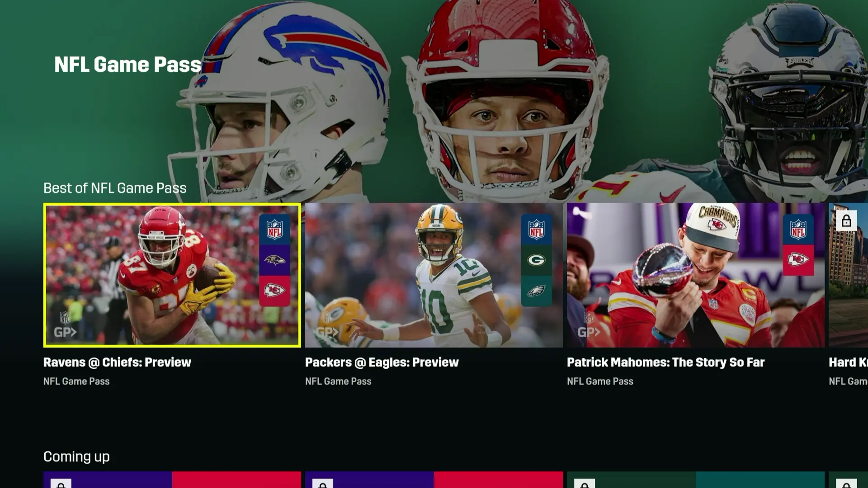
Task: Click the Chiefs logo badge on Ravens @ Chiefs thumbnail
Action: point(274,291)
